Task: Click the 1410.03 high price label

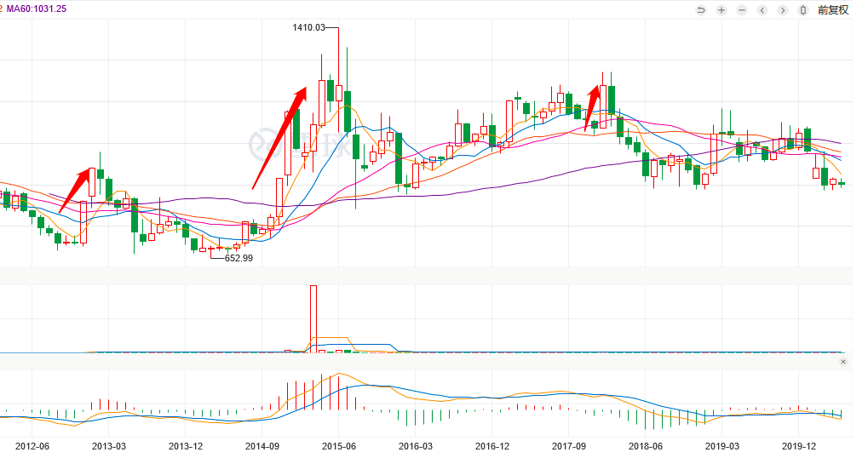Action: (x=308, y=28)
